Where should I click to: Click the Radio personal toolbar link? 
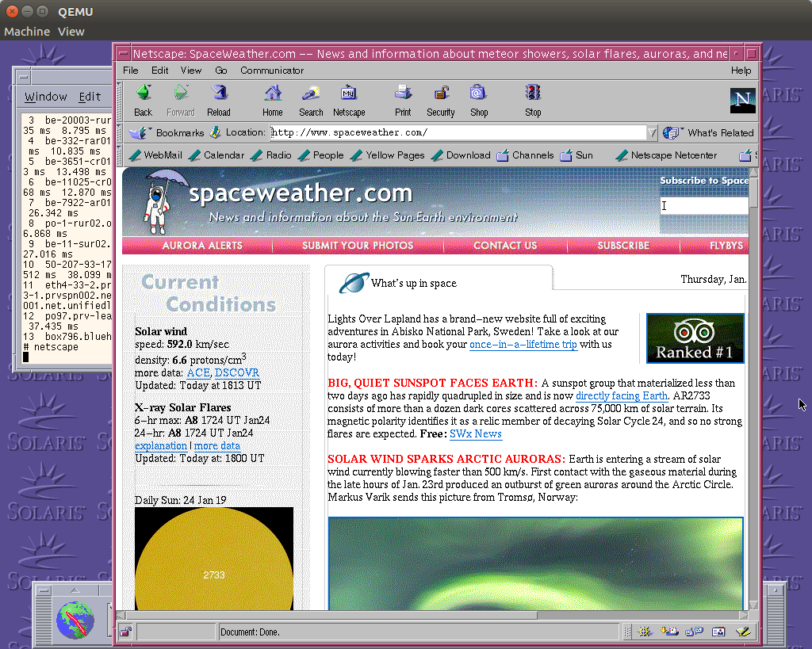[271, 155]
